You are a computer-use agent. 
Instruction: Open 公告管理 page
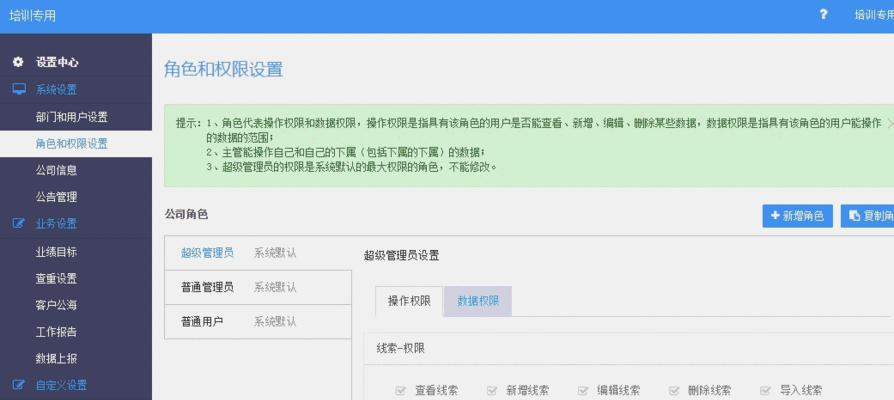(56, 197)
